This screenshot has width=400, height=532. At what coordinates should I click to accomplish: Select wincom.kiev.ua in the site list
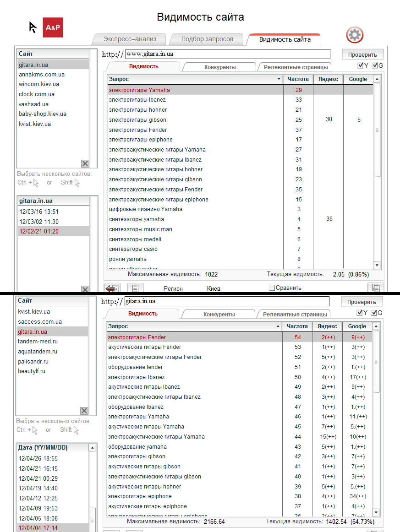pyautogui.click(x=53, y=84)
